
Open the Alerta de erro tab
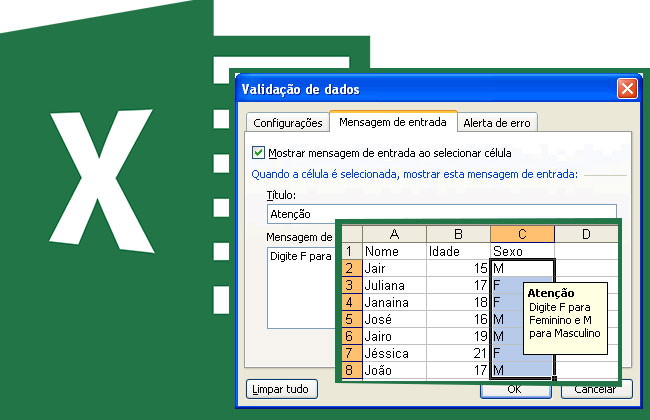click(497, 123)
